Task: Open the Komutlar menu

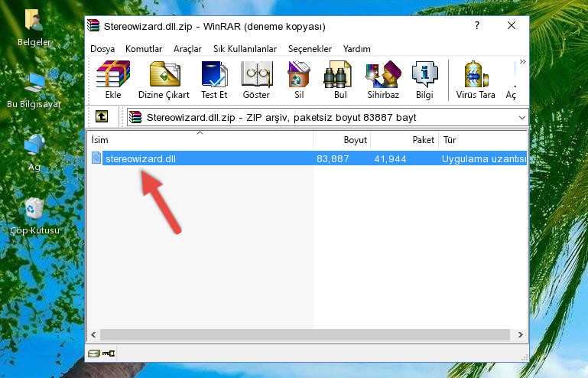Action: pos(144,49)
